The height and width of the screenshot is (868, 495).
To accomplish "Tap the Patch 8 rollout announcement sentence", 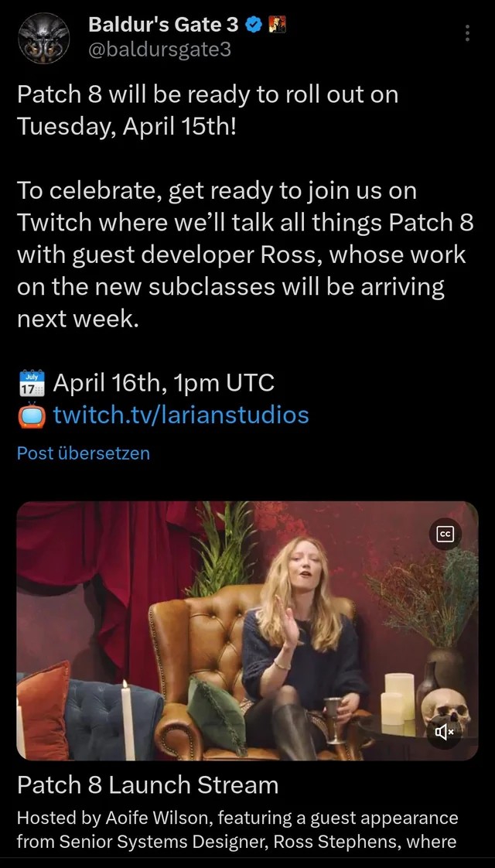I will pyautogui.click(x=207, y=111).
